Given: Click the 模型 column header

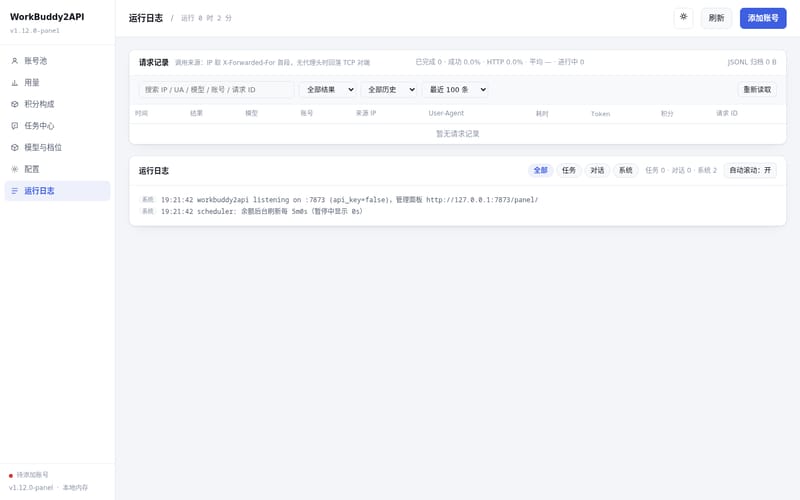Looking at the screenshot, I should [x=252, y=113].
